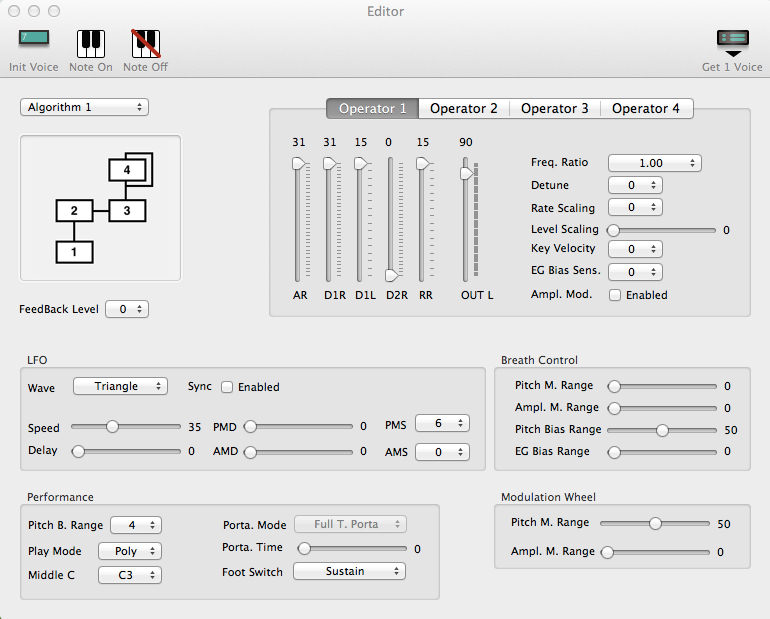Switch to the Operator 3 tab

pos(554,108)
